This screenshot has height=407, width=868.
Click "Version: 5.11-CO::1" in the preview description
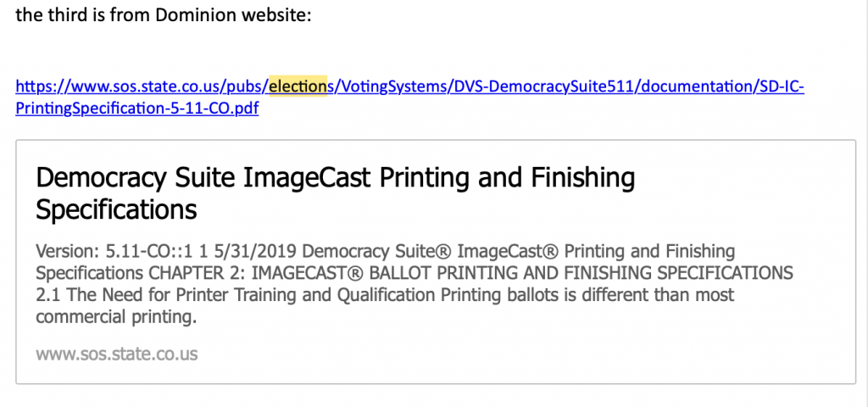pyautogui.click(x=98, y=252)
